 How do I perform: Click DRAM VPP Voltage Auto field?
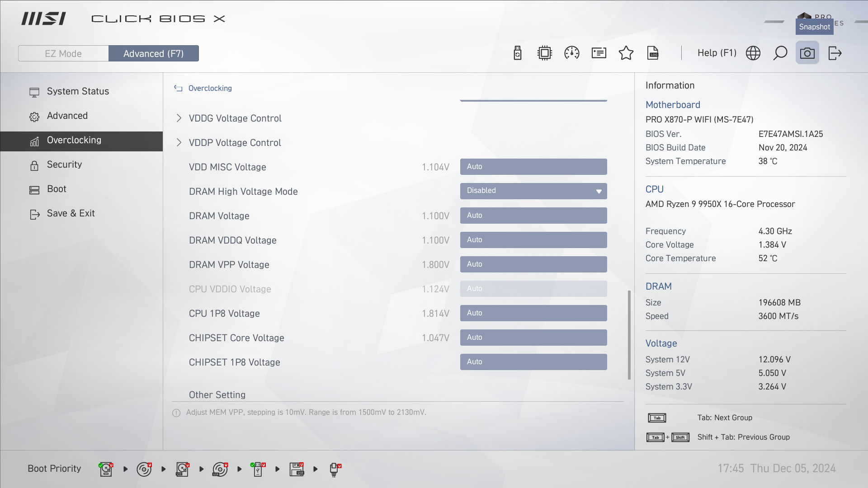(533, 264)
